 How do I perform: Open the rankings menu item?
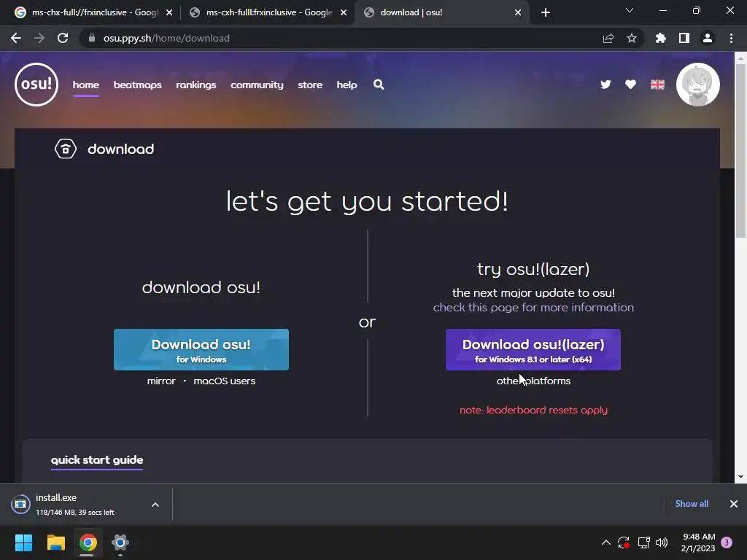pos(196,85)
